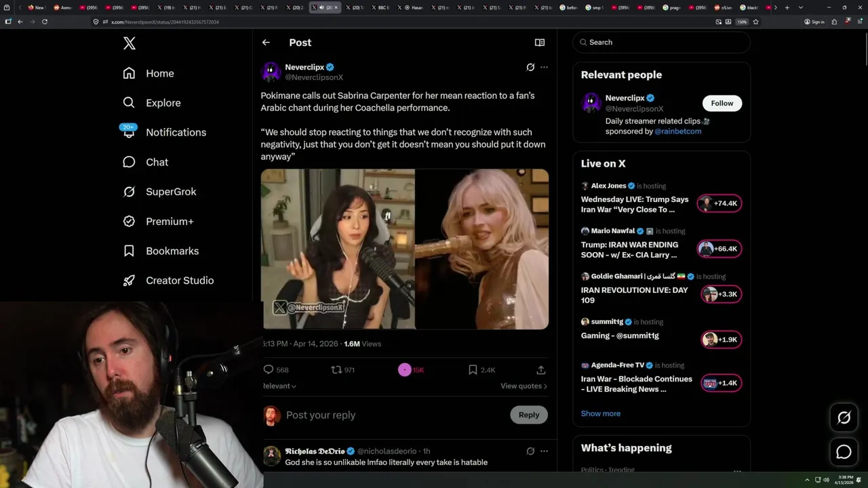Follow Neverclipx in Relevant people
Screen dimensions: 868x488
pyautogui.click(x=722, y=103)
